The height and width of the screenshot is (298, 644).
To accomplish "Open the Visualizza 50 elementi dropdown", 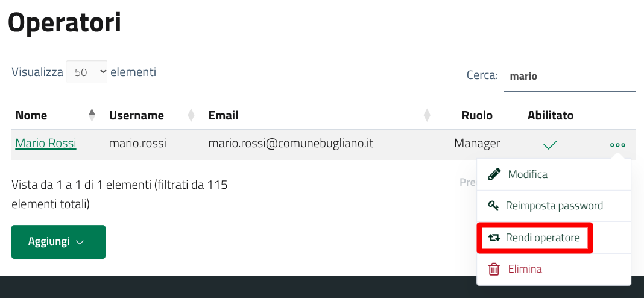I will pyautogui.click(x=87, y=72).
